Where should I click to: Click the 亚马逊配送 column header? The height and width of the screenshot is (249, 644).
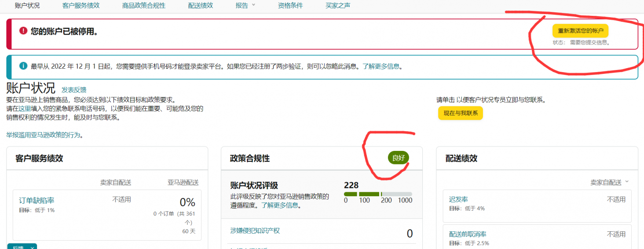click(x=183, y=182)
